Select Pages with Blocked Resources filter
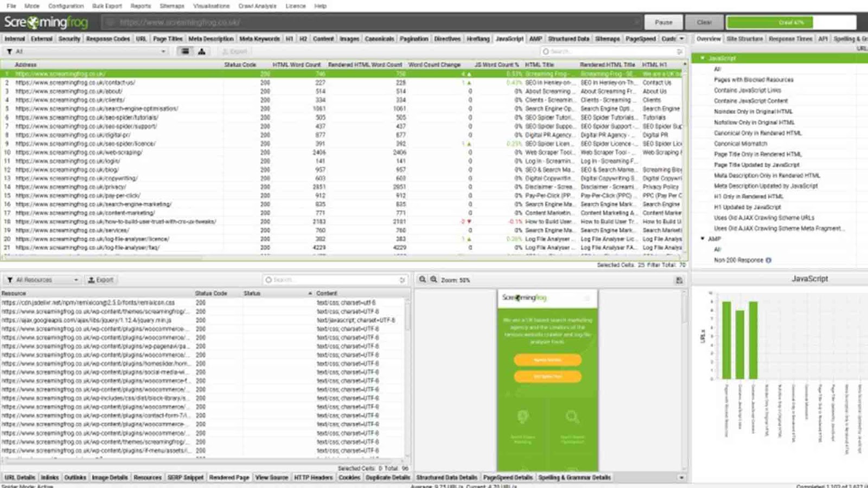This screenshot has height=488, width=868. point(754,80)
